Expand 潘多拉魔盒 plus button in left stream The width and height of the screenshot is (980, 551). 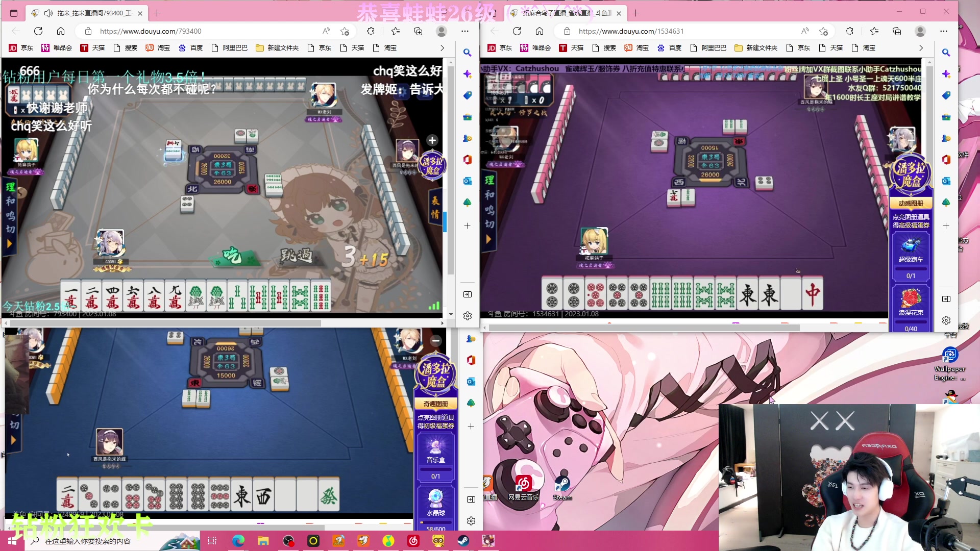click(432, 140)
